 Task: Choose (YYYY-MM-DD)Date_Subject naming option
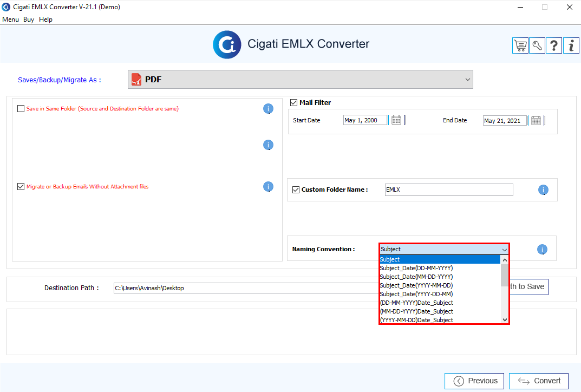click(x=440, y=320)
